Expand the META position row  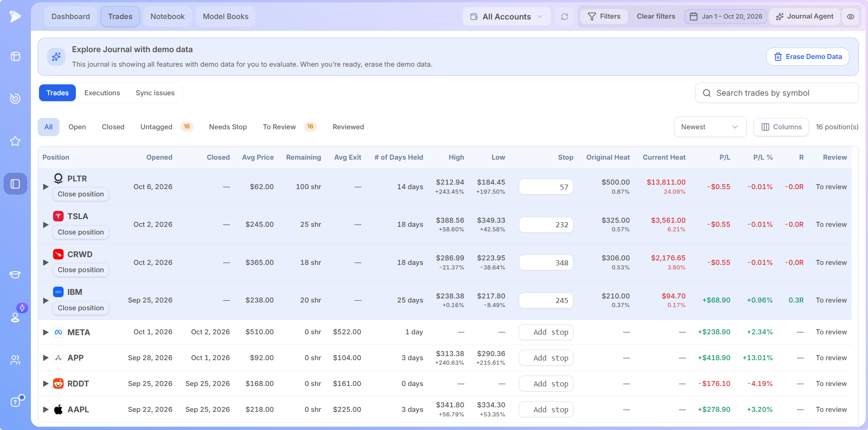tap(45, 332)
